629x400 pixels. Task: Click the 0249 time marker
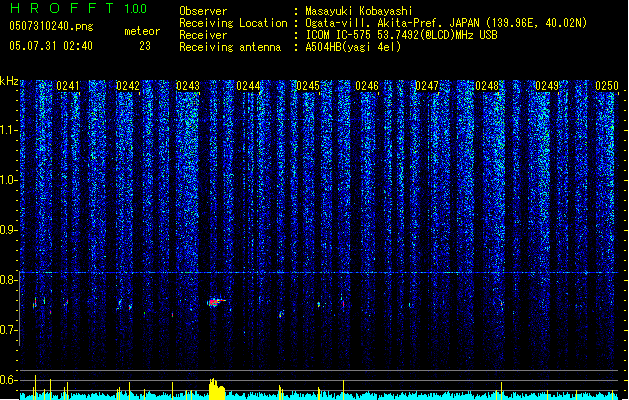547,86
